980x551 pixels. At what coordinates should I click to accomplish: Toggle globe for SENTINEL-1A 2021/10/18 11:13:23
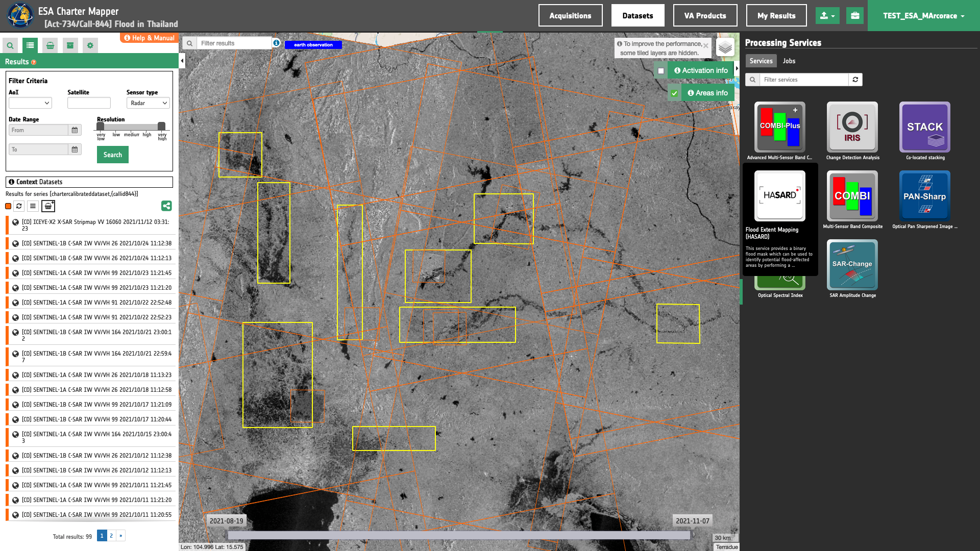[x=16, y=375]
